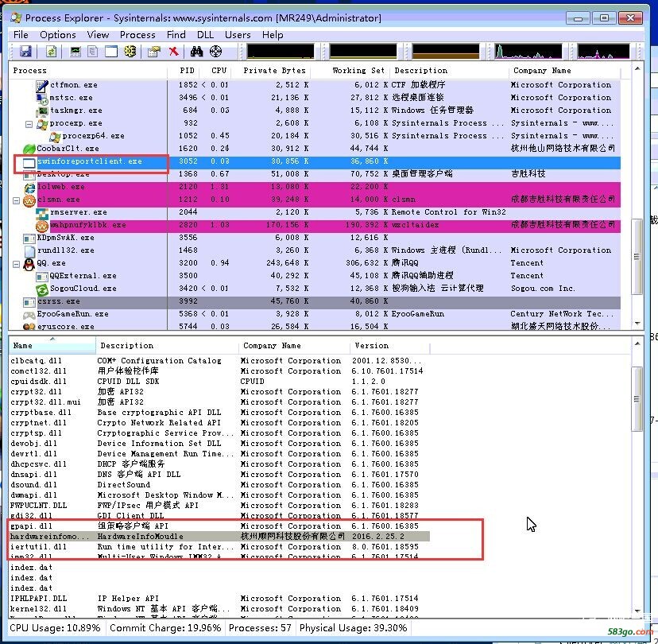This screenshot has height=644, width=658.
Task: Click the Refresh Now toolbar icon
Action: pyautogui.click(x=51, y=51)
